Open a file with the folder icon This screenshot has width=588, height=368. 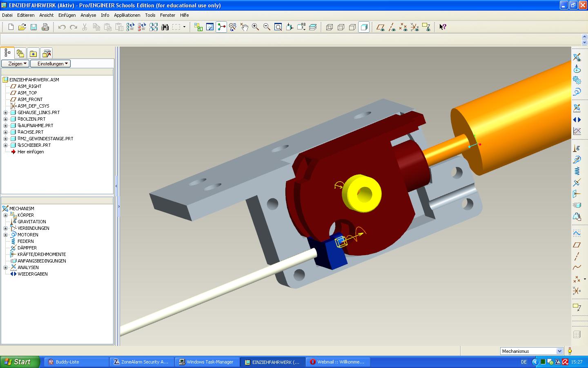[x=22, y=27]
